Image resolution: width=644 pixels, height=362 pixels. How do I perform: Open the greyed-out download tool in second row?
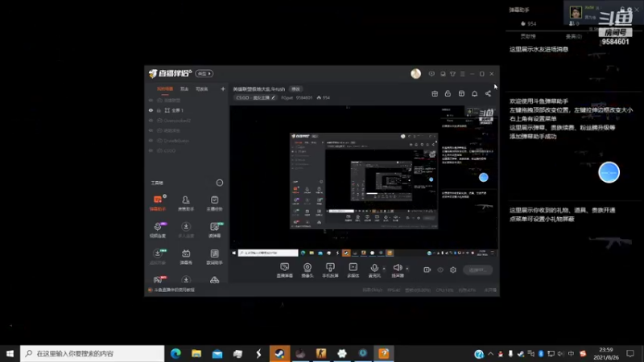coord(186,230)
